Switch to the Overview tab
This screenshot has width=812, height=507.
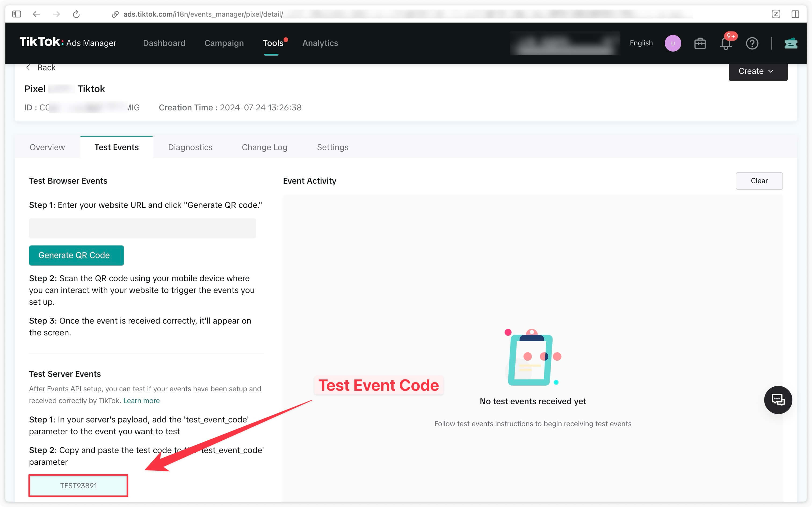47,147
